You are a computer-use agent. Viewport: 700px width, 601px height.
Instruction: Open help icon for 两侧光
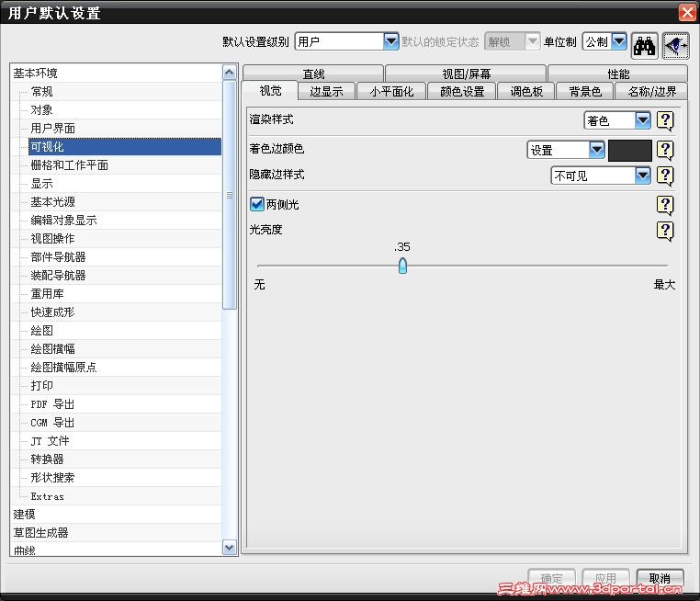(x=665, y=206)
